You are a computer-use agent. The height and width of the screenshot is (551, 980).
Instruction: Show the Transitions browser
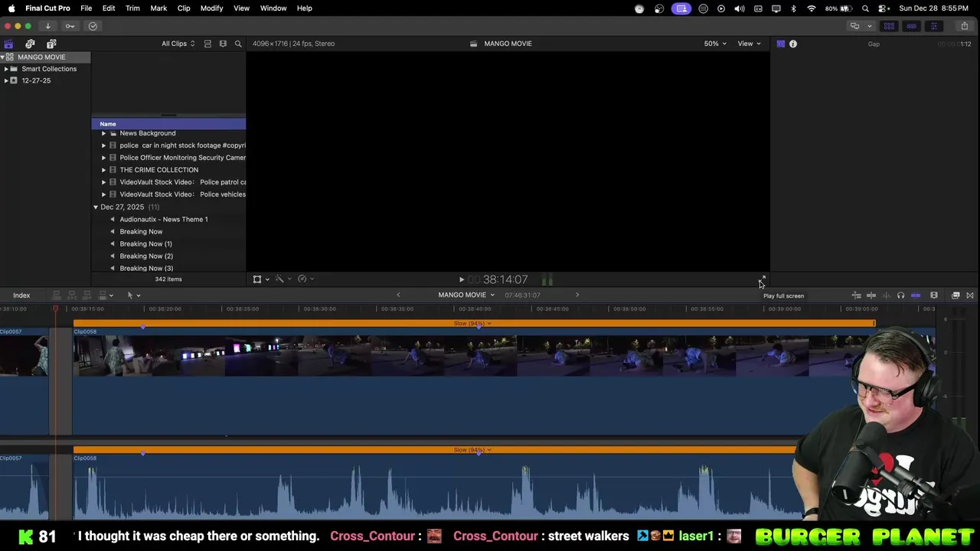(970, 295)
